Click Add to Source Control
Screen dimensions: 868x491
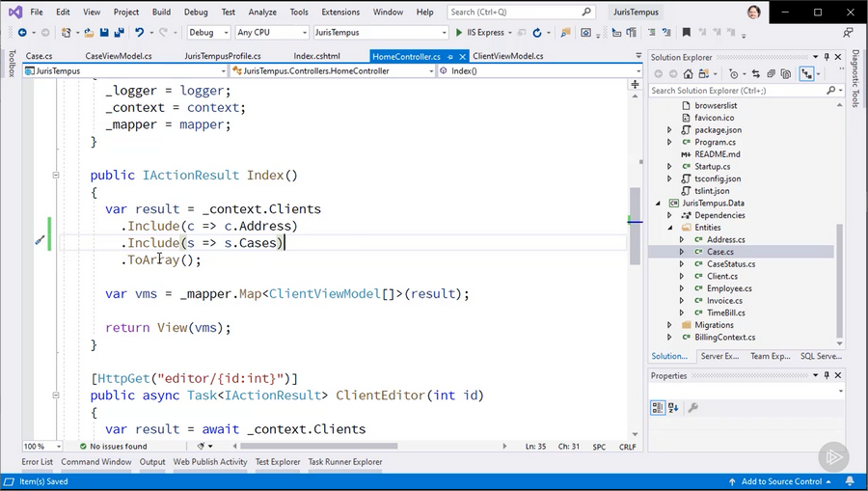point(780,481)
